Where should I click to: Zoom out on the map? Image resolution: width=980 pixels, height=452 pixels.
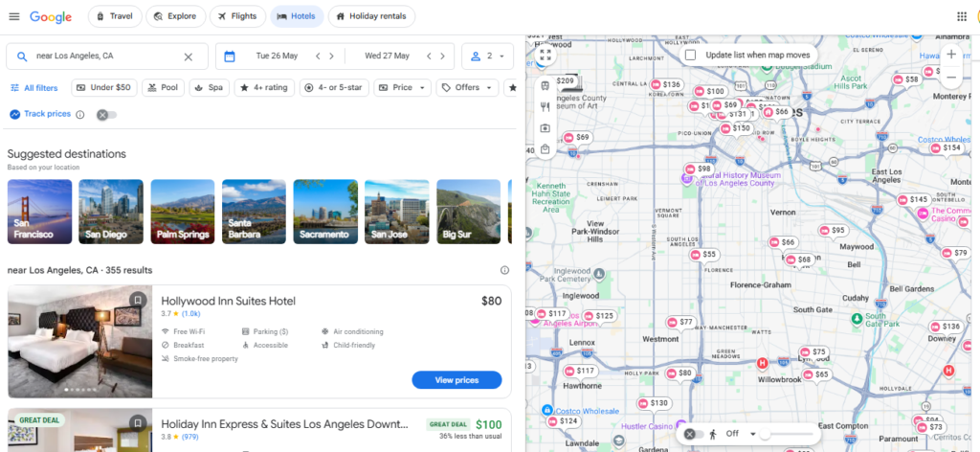coord(951,77)
